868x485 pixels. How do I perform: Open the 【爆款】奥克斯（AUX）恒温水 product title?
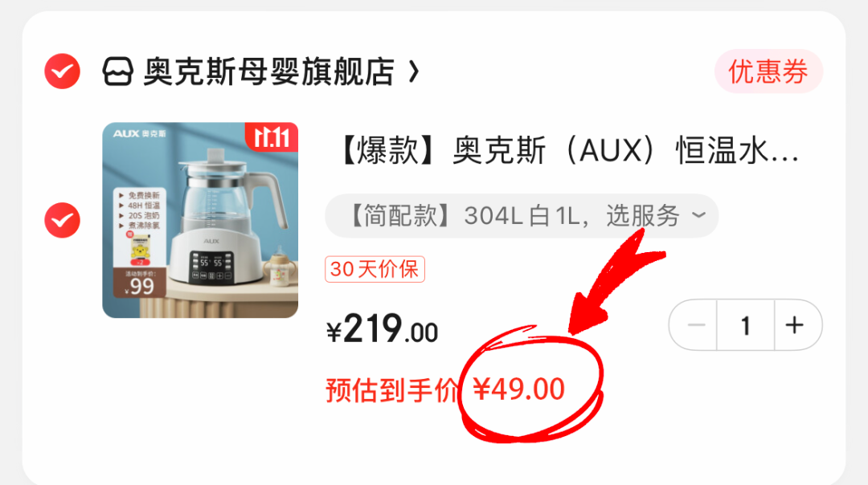click(567, 150)
